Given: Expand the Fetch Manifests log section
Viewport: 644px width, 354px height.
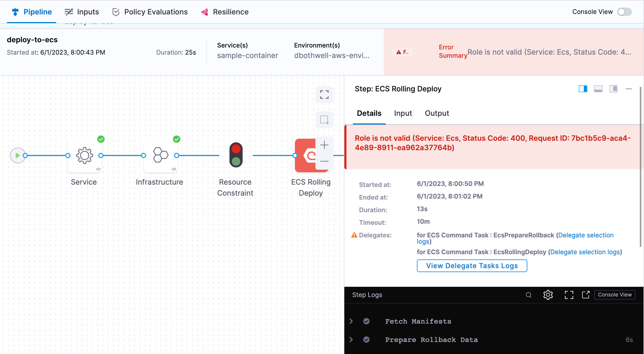Looking at the screenshot, I should [x=351, y=321].
